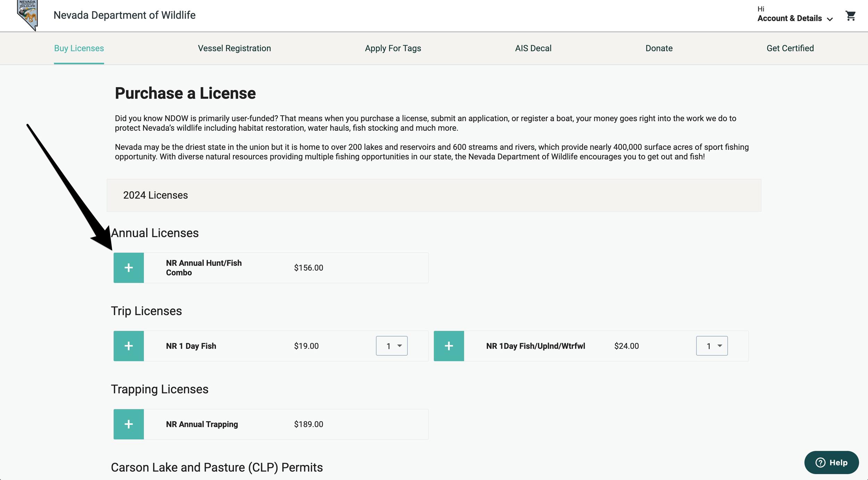Open the Help chat widget
The image size is (868, 480).
(831, 462)
